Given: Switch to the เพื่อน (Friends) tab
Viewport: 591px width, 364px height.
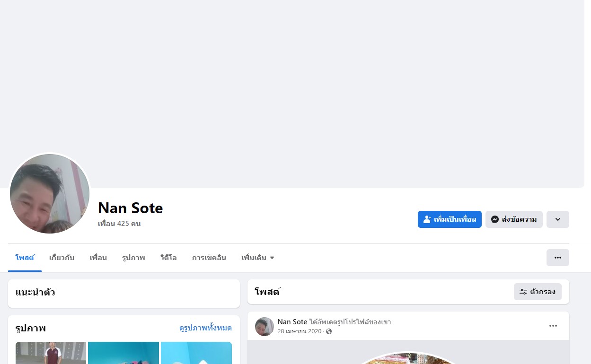Looking at the screenshot, I should pyautogui.click(x=98, y=258).
